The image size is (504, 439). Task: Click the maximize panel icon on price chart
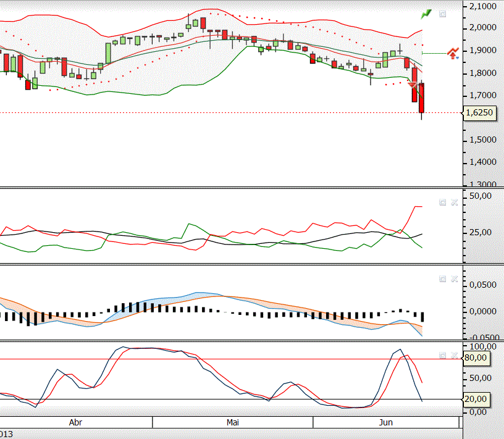coord(443,14)
